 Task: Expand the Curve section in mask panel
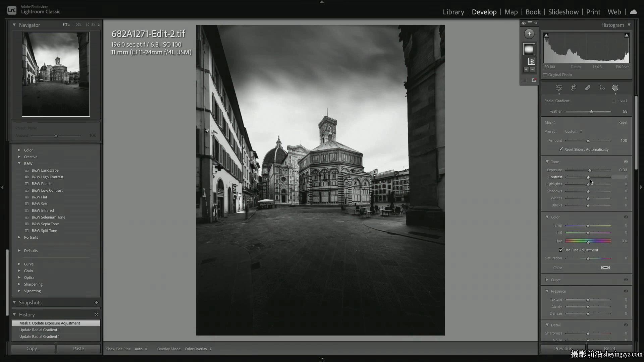tap(547, 280)
